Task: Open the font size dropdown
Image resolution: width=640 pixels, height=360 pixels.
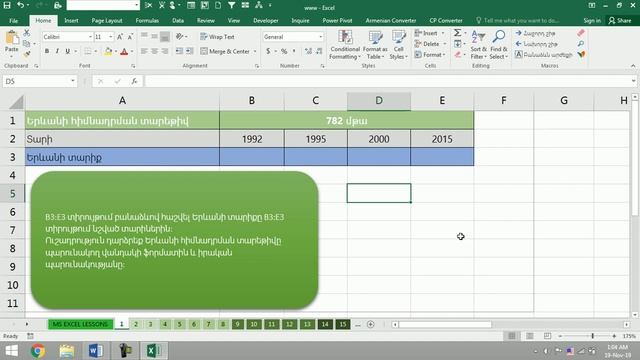Action: [x=111, y=37]
